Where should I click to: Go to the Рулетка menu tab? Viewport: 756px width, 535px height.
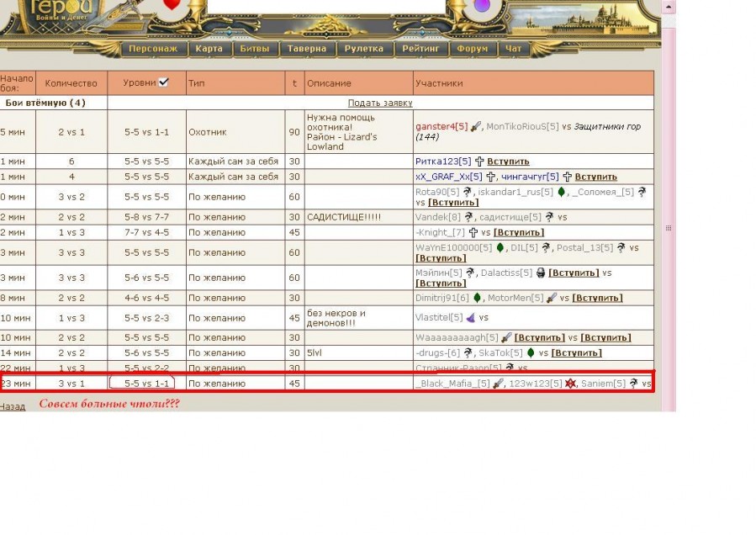click(x=364, y=49)
